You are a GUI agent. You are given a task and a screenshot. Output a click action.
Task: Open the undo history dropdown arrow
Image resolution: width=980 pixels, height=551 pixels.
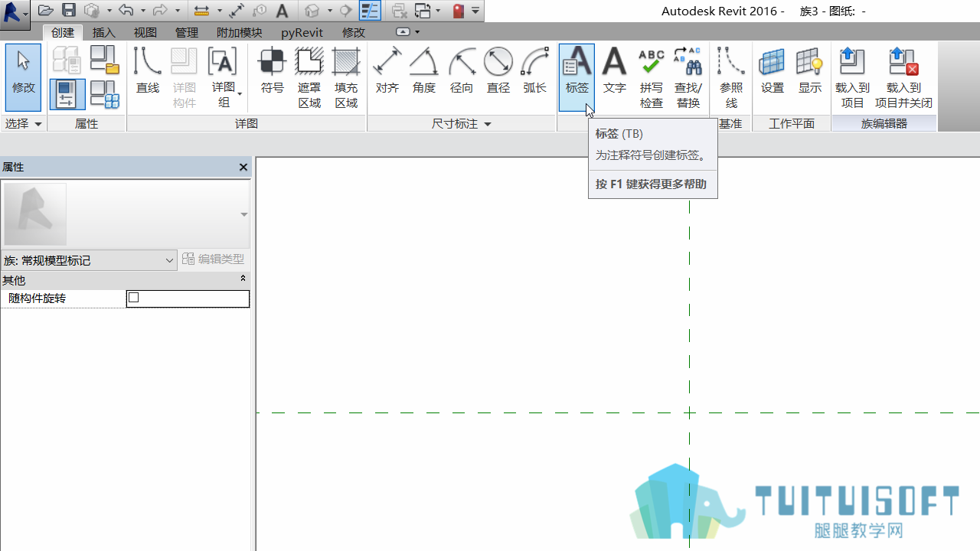coord(143,11)
